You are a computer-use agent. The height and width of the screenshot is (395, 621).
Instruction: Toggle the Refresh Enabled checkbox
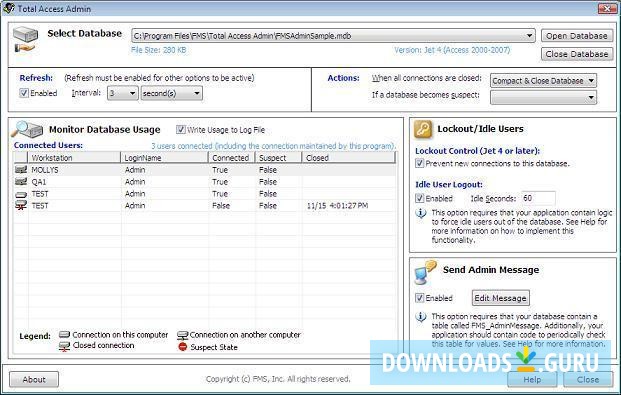click(x=24, y=93)
